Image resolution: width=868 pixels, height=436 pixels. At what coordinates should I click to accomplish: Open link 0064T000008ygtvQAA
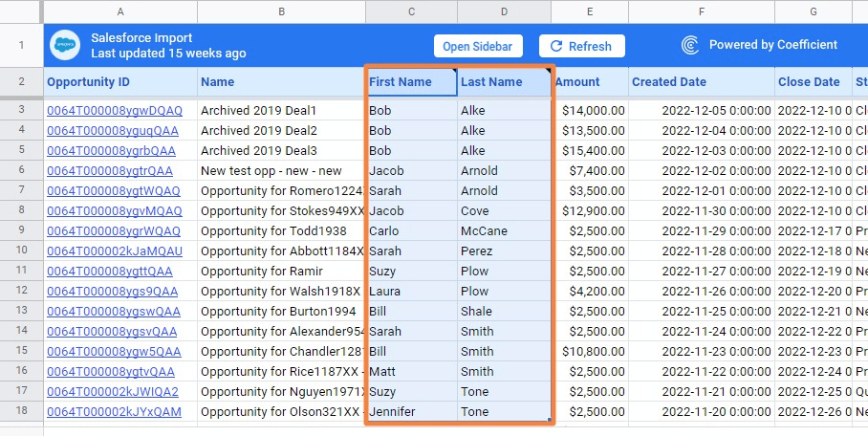pos(111,371)
